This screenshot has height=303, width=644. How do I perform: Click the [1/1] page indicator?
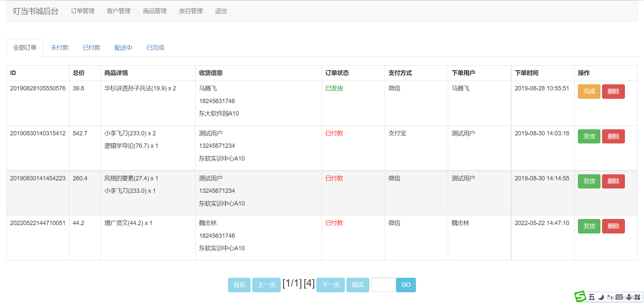click(x=292, y=284)
